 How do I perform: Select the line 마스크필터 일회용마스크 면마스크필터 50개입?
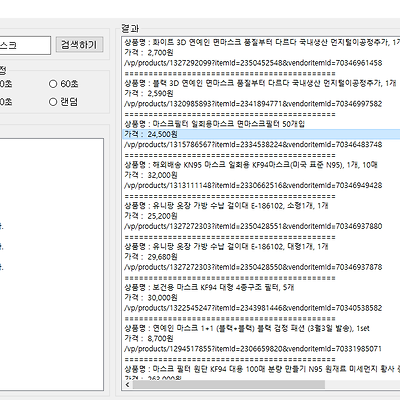click(214, 124)
